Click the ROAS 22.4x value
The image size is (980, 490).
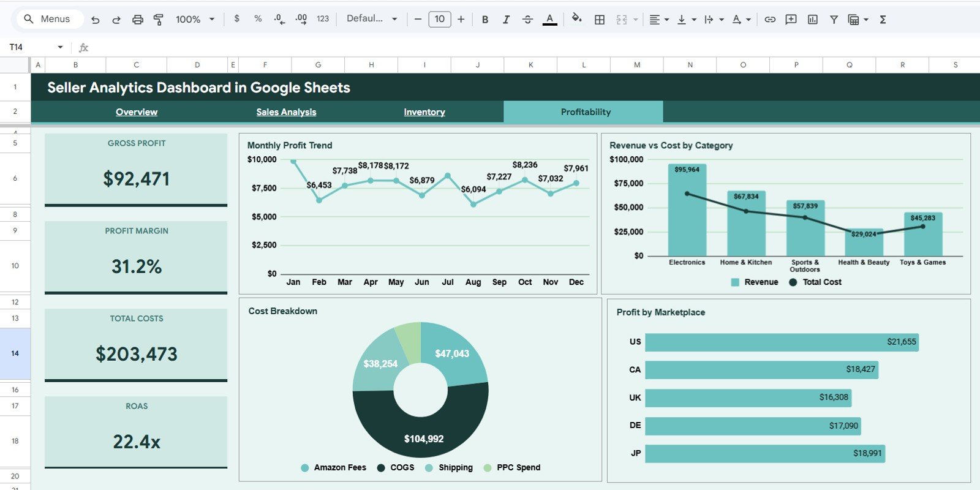pyautogui.click(x=137, y=442)
